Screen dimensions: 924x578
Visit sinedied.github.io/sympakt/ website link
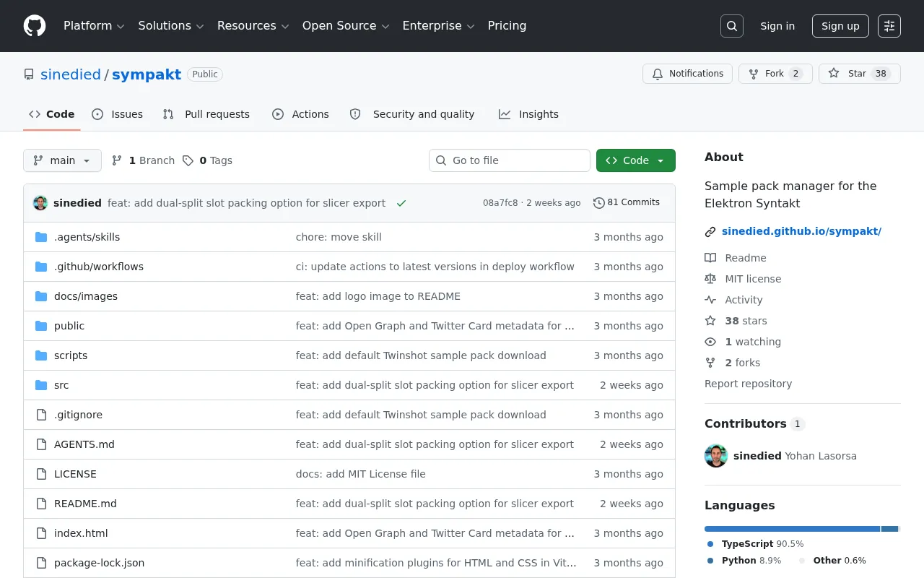801,232
